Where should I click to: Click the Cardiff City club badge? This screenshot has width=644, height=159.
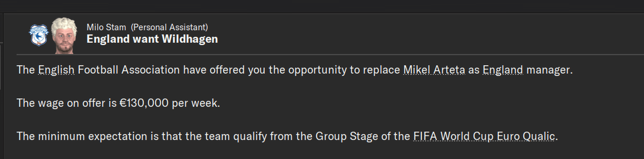pyautogui.click(x=38, y=35)
